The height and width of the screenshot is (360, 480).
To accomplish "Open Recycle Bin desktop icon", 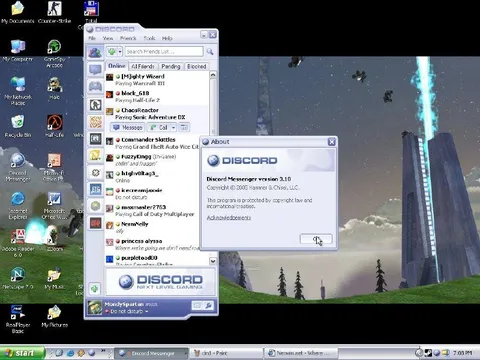I will point(18,127).
